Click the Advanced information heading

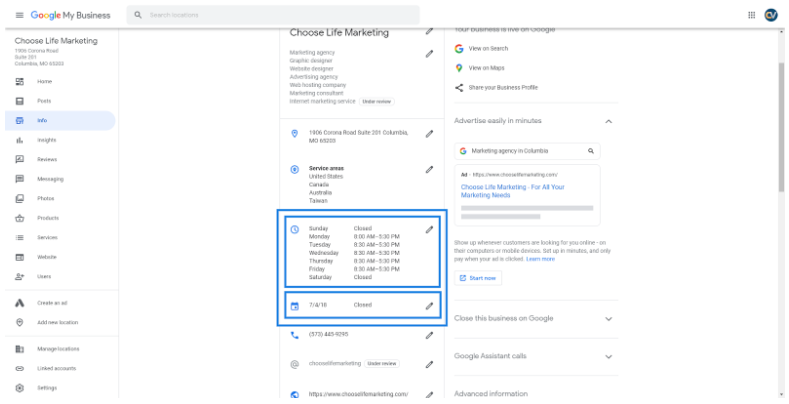(x=491, y=394)
